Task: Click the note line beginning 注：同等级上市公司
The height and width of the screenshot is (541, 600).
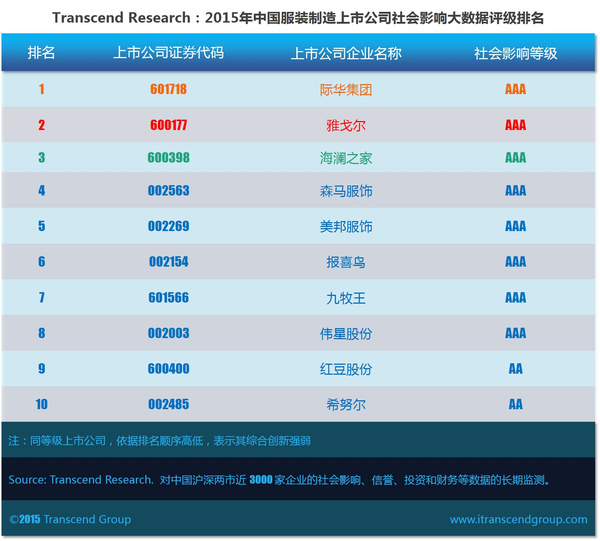Action: click(160, 441)
